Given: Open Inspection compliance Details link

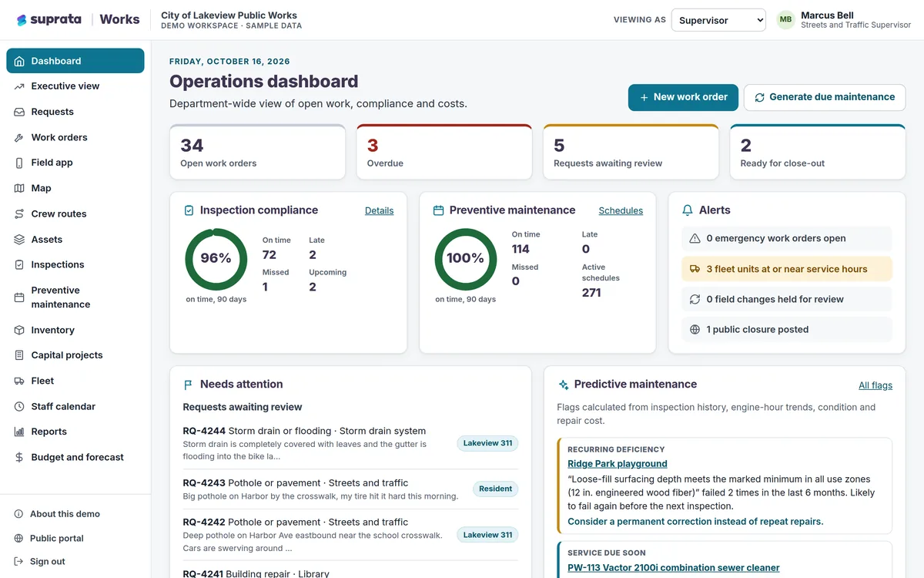Looking at the screenshot, I should pos(379,210).
